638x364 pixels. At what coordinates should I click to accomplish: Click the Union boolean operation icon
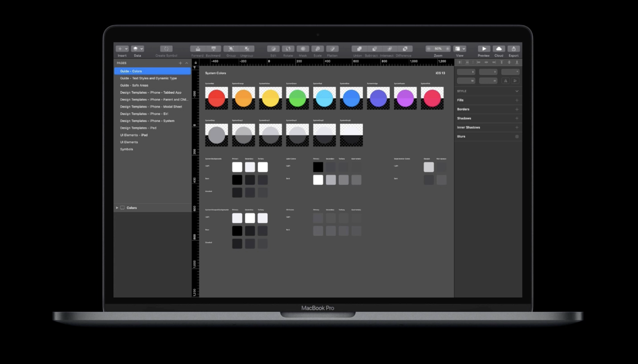pos(359,49)
